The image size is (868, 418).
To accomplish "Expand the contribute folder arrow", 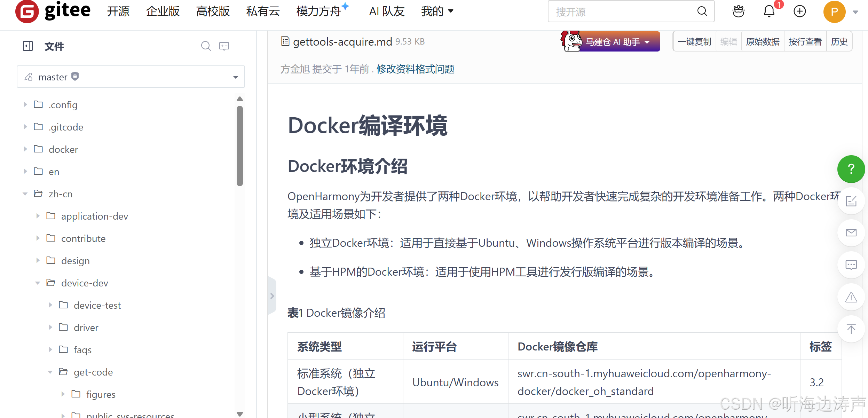I will click(38, 238).
